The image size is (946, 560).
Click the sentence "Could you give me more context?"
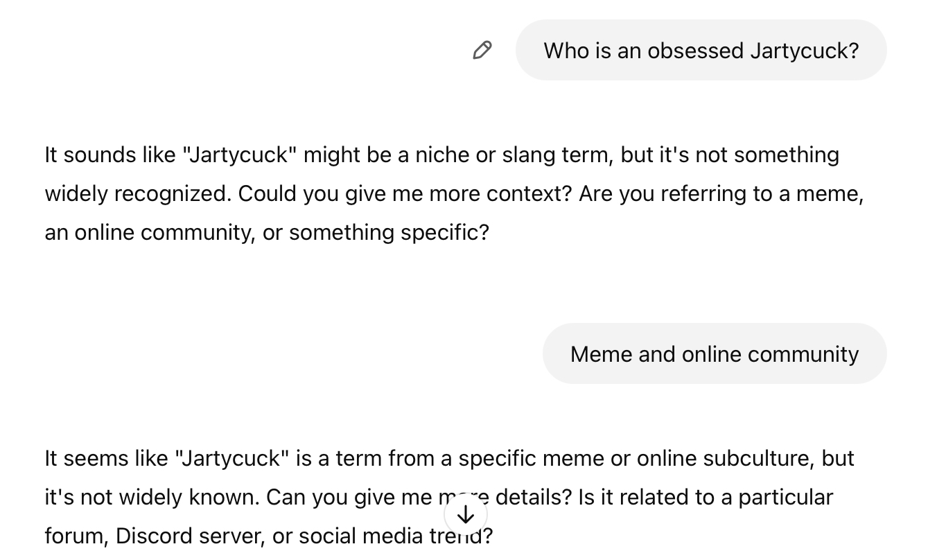tap(405, 193)
